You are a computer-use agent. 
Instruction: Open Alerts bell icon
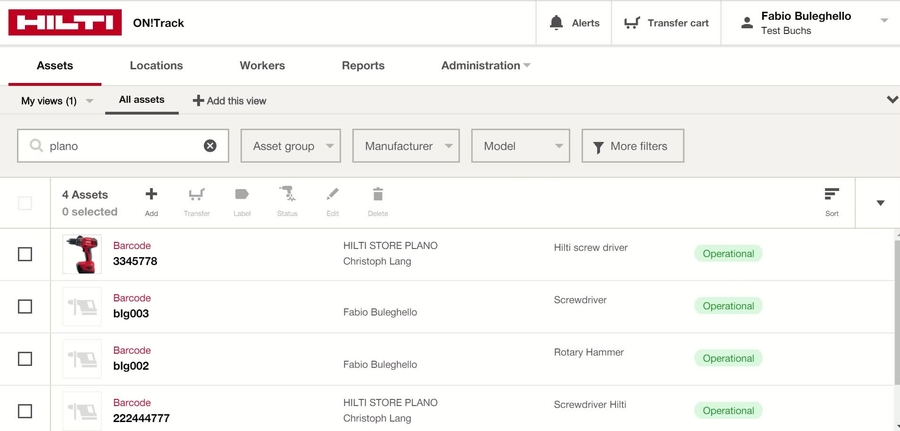coord(556,23)
